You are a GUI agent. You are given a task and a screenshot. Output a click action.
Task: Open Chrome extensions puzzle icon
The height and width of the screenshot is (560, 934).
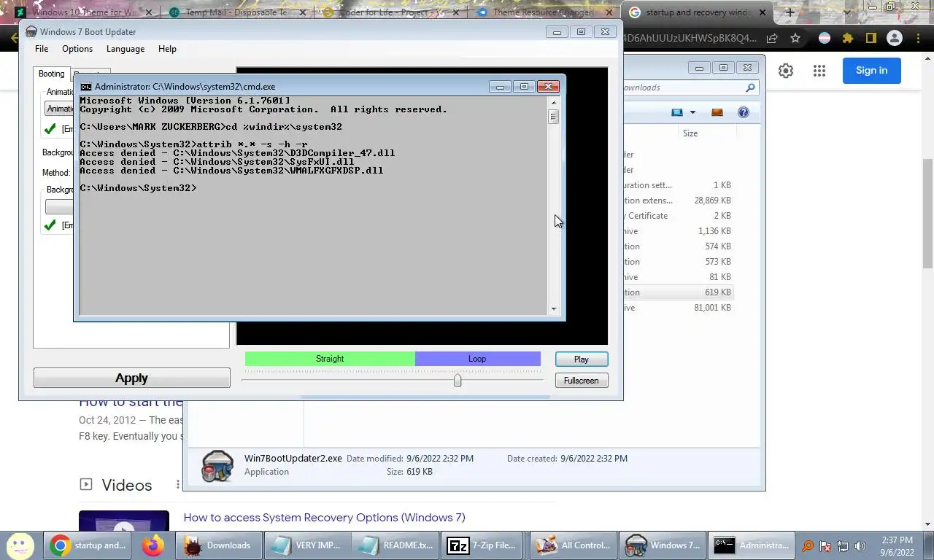847,39
